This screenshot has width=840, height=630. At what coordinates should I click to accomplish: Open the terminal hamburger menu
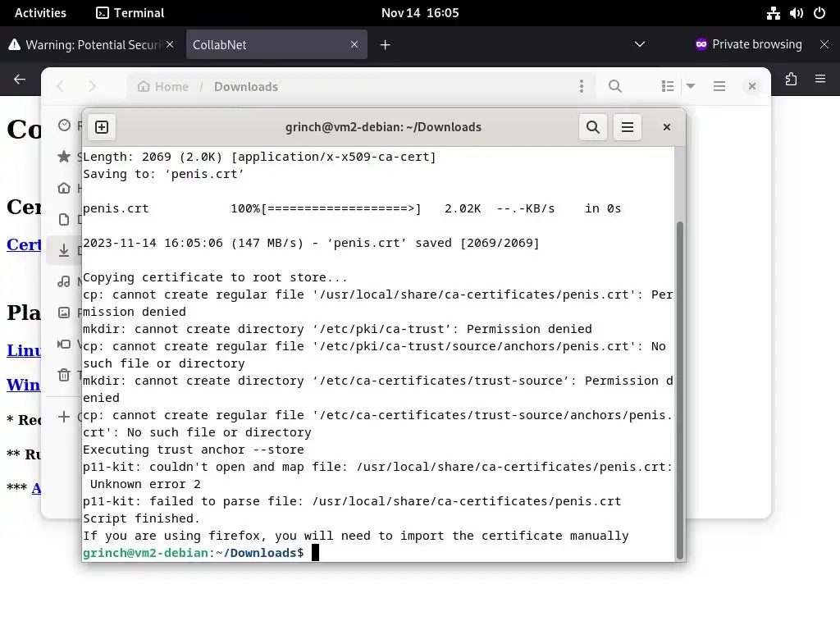pos(628,127)
